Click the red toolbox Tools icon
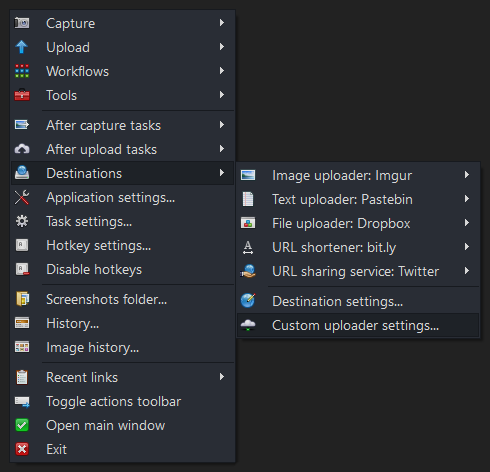 (x=22, y=95)
